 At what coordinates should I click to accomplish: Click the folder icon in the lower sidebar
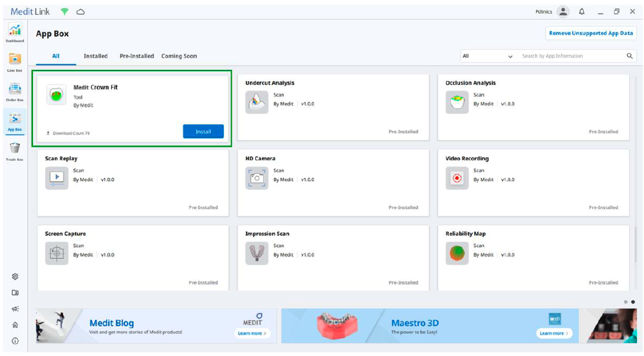(x=15, y=293)
